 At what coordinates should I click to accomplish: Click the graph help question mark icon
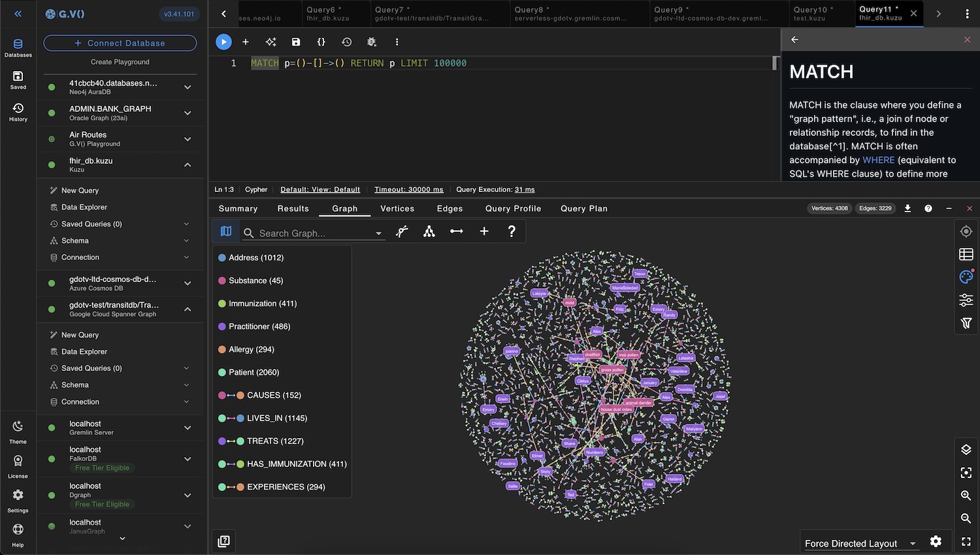[x=512, y=231]
